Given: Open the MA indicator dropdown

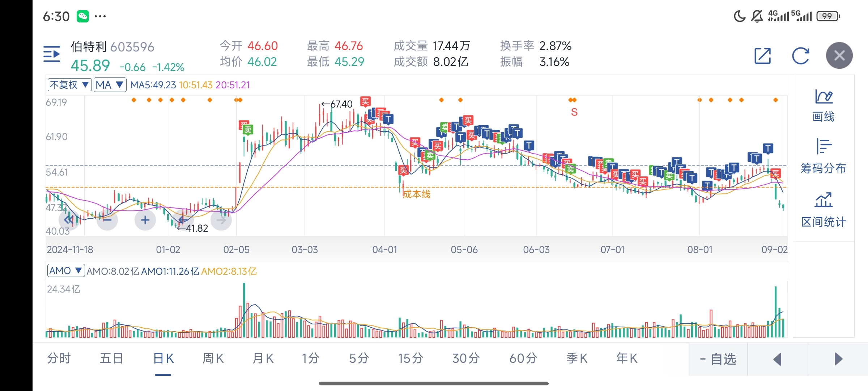Looking at the screenshot, I should (110, 85).
